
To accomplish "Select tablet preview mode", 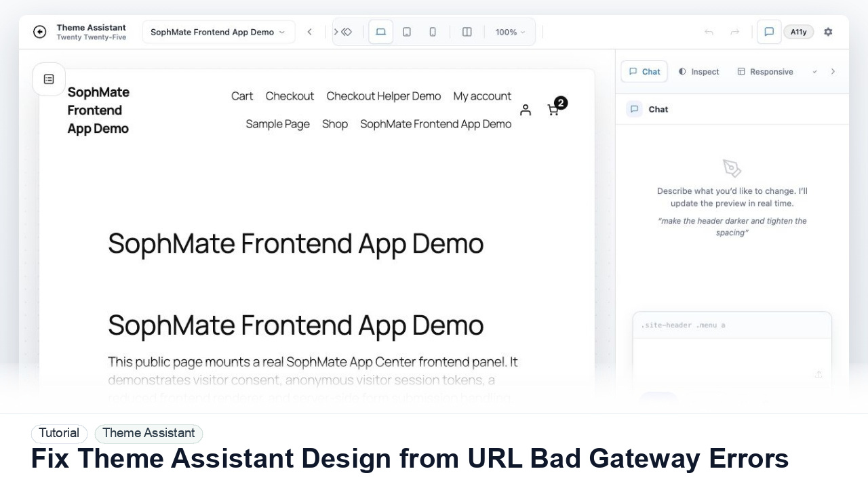I will click(407, 32).
